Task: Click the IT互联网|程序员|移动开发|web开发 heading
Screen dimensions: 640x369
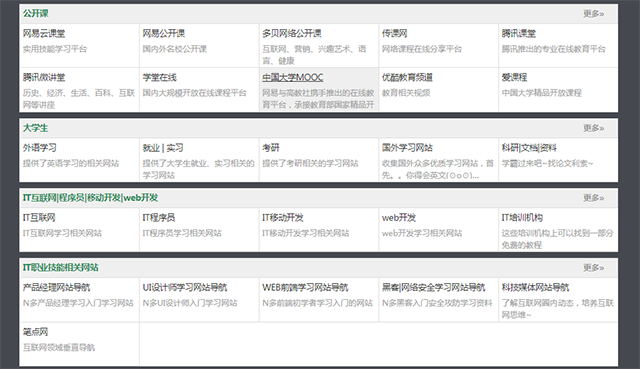Action: 90,198
